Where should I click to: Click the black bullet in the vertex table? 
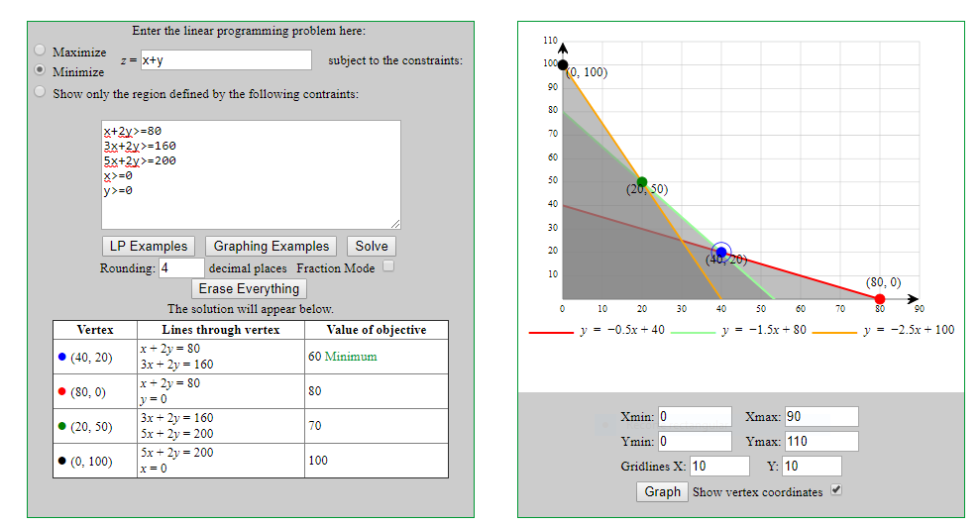pos(62,461)
